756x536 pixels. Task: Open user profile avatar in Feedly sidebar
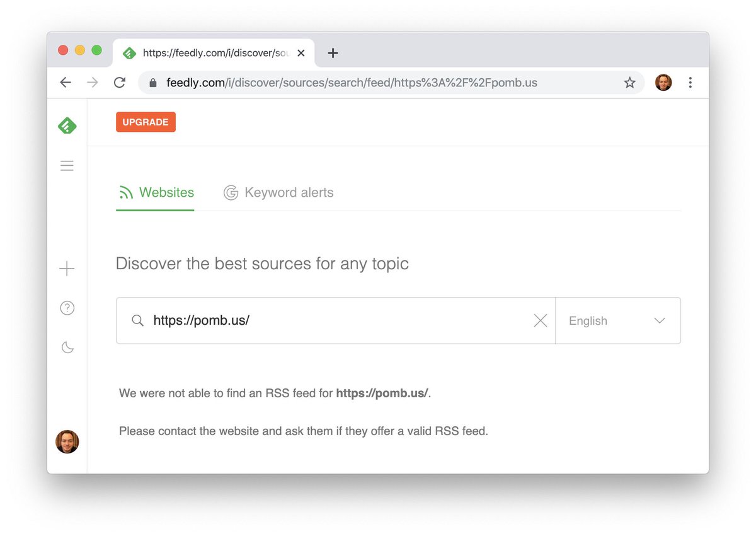point(67,441)
